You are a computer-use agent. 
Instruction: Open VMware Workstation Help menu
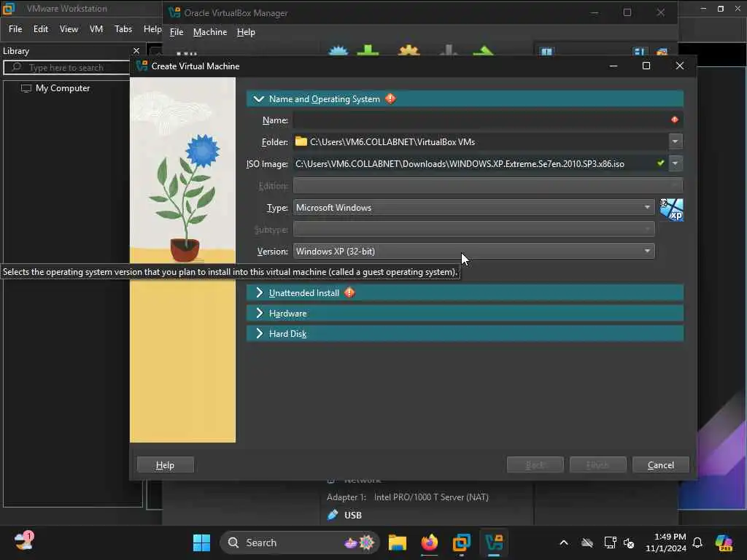pos(152,29)
